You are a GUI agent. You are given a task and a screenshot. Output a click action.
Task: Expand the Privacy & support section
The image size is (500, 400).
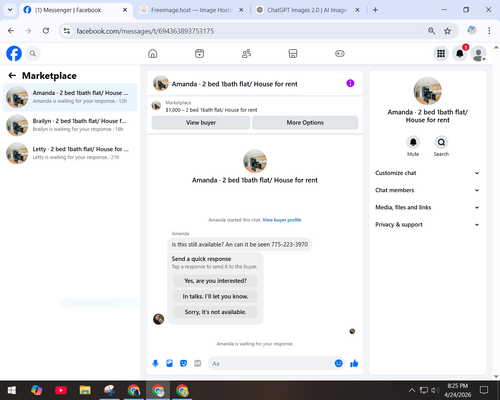(x=427, y=225)
